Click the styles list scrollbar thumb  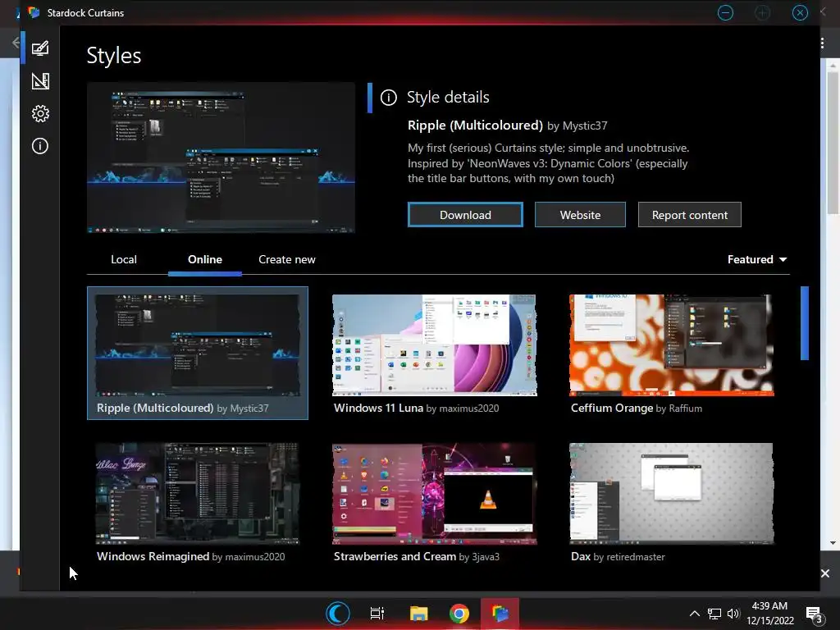[804, 323]
